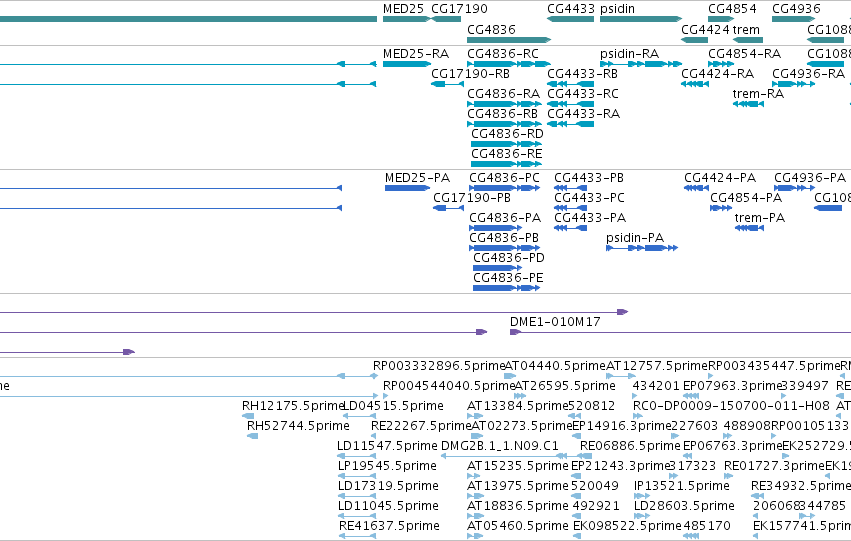Viewport: 851px width, 541px height.
Task: Click the CG4433 gene feature
Action: click(x=570, y=19)
